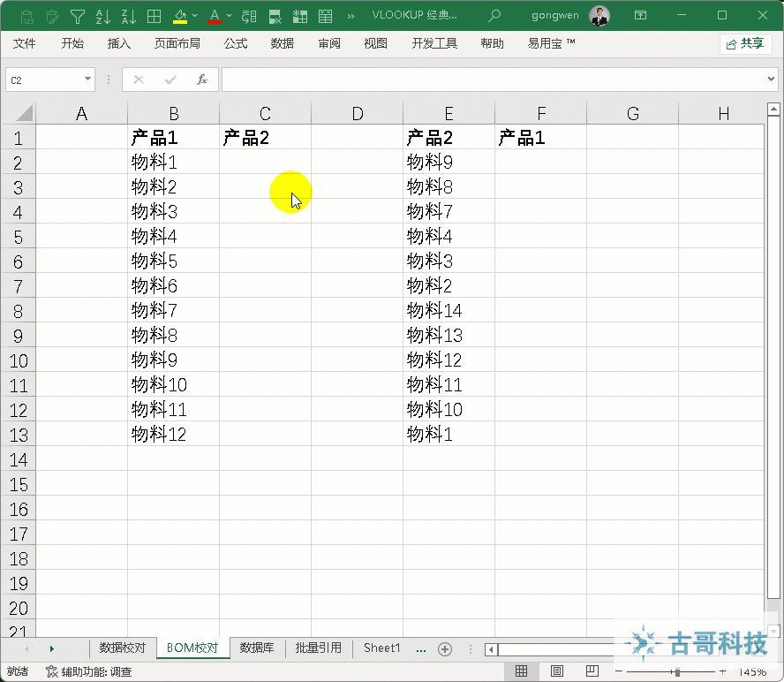
Task: Open the Name Box dropdown showing C2
Action: pyautogui.click(x=87, y=79)
